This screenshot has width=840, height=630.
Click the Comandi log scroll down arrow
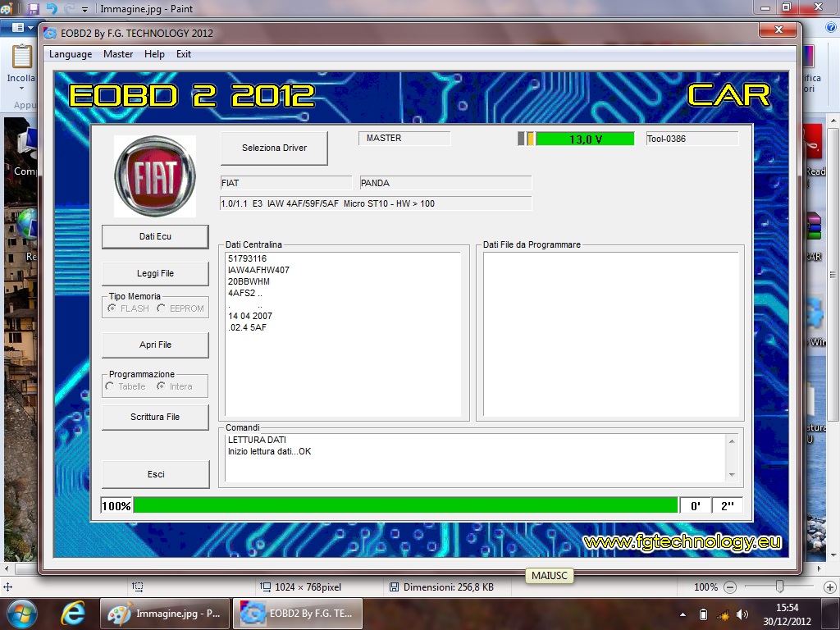732,475
